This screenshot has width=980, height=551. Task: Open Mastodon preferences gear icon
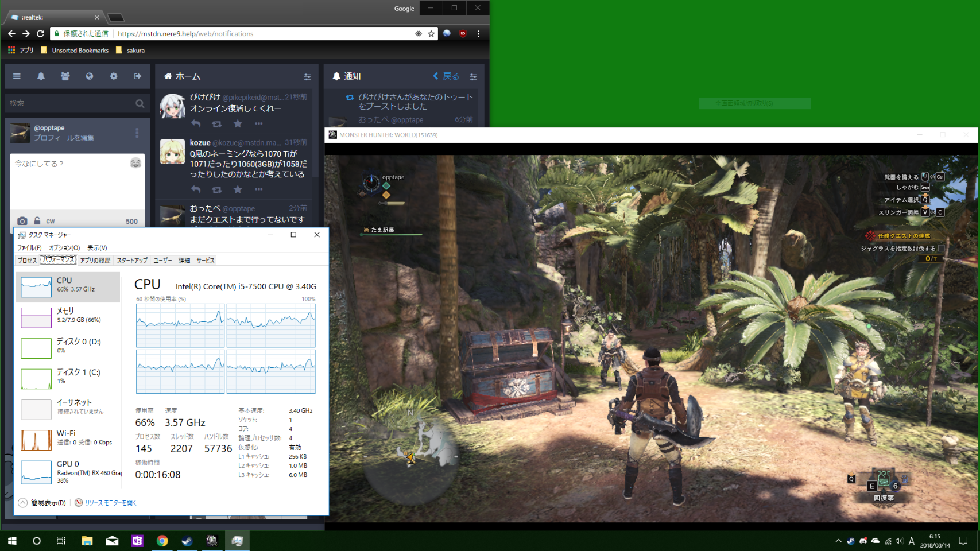(x=114, y=76)
